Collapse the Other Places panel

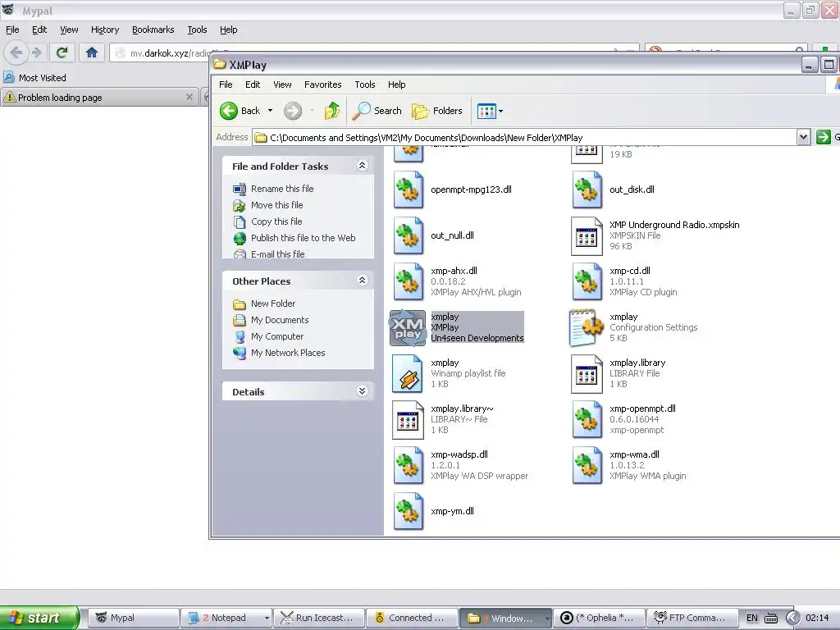coord(362,281)
